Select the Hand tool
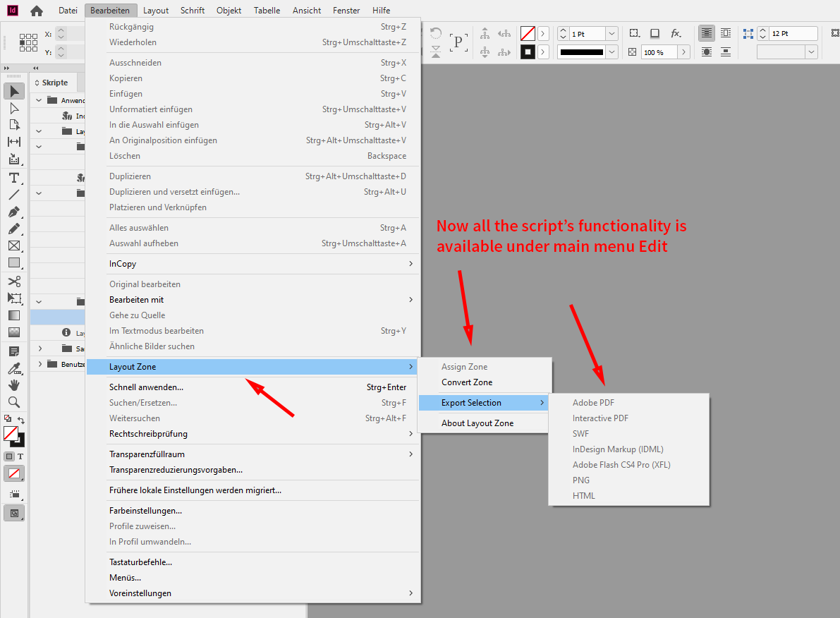840x618 pixels. [14, 384]
